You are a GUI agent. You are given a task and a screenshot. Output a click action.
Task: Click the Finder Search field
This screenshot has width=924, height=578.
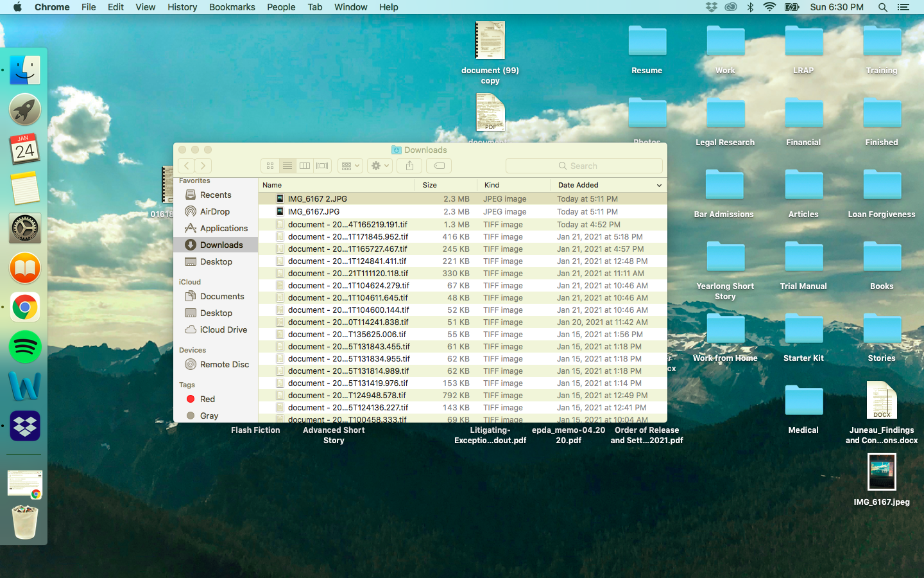[x=584, y=166]
